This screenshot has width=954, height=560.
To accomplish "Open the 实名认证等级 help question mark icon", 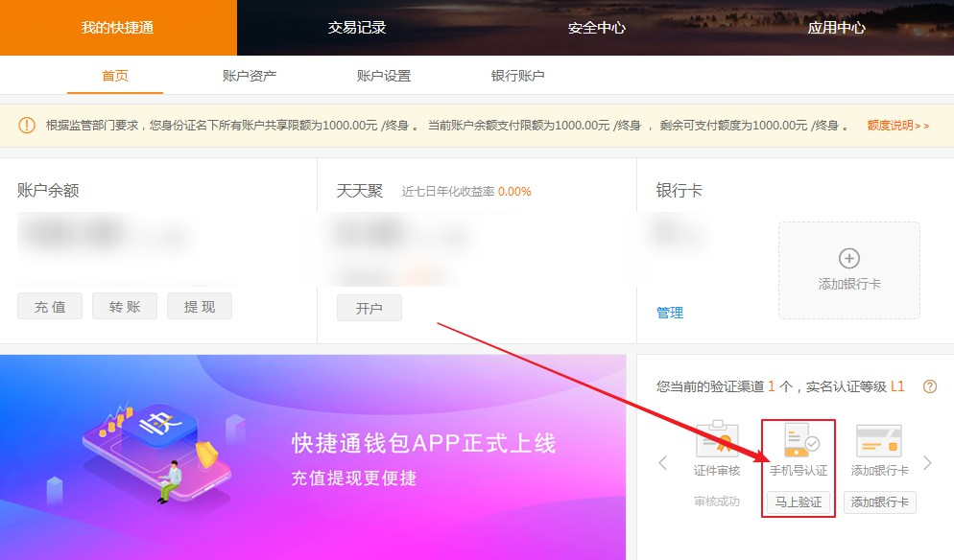I will click(x=928, y=386).
